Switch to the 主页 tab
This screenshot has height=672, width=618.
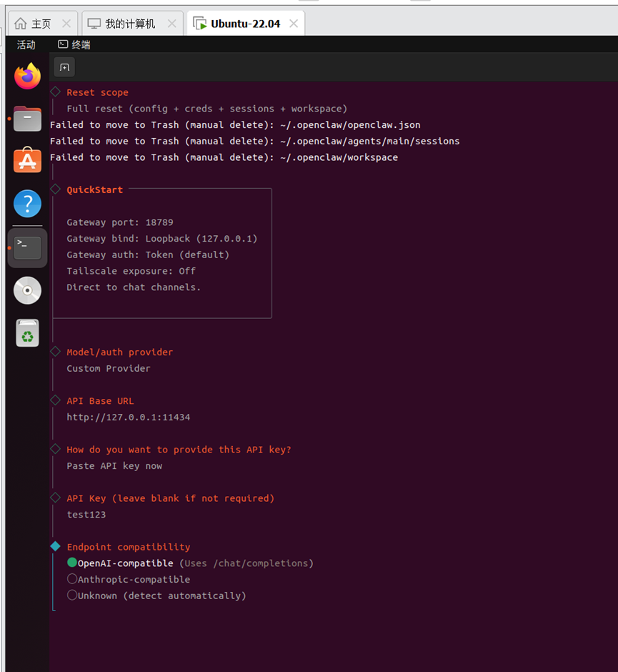(41, 24)
